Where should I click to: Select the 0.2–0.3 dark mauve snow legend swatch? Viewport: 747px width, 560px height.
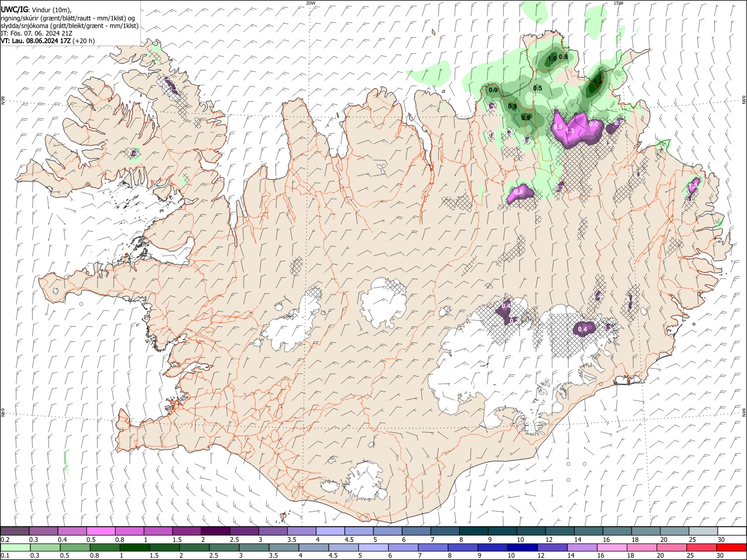15,531
